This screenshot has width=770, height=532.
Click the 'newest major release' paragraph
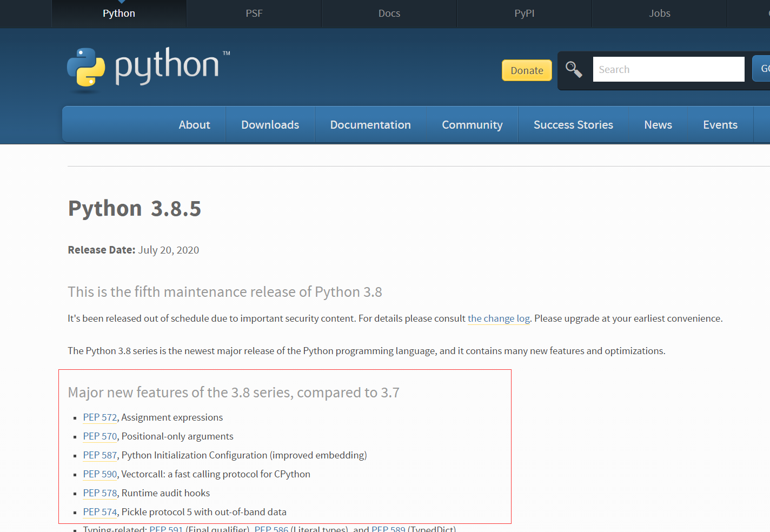[367, 351]
